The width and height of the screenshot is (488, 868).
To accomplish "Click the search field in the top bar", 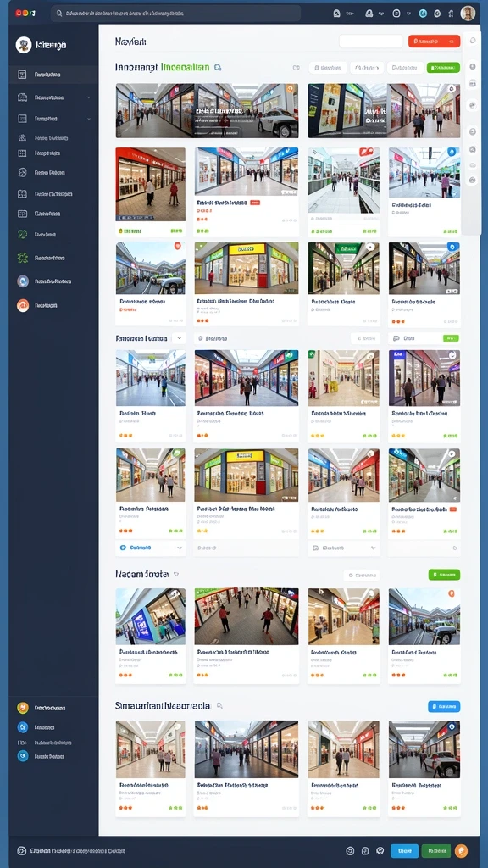I will 176,14.
